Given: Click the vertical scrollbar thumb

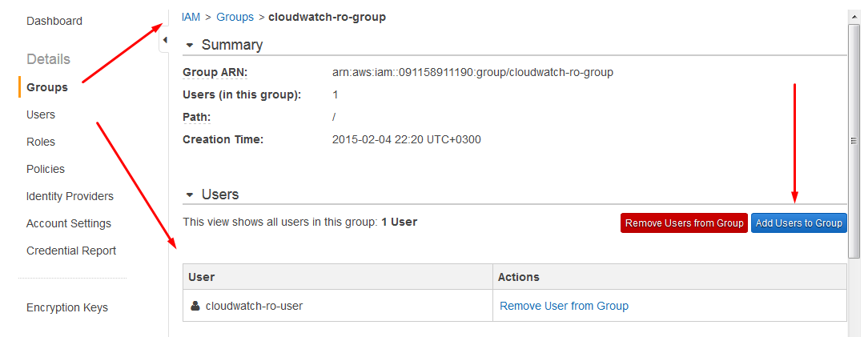Looking at the screenshot, I should pyautogui.click(x=854, y=141).
